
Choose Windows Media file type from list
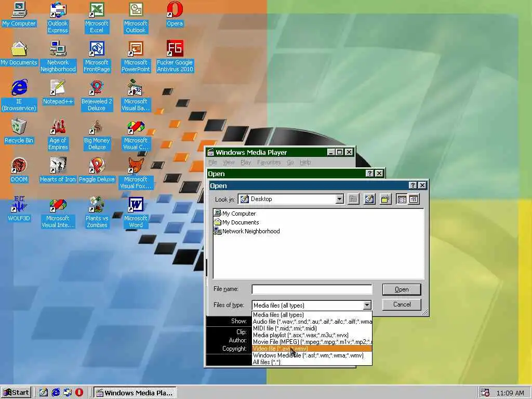point(312,355)
